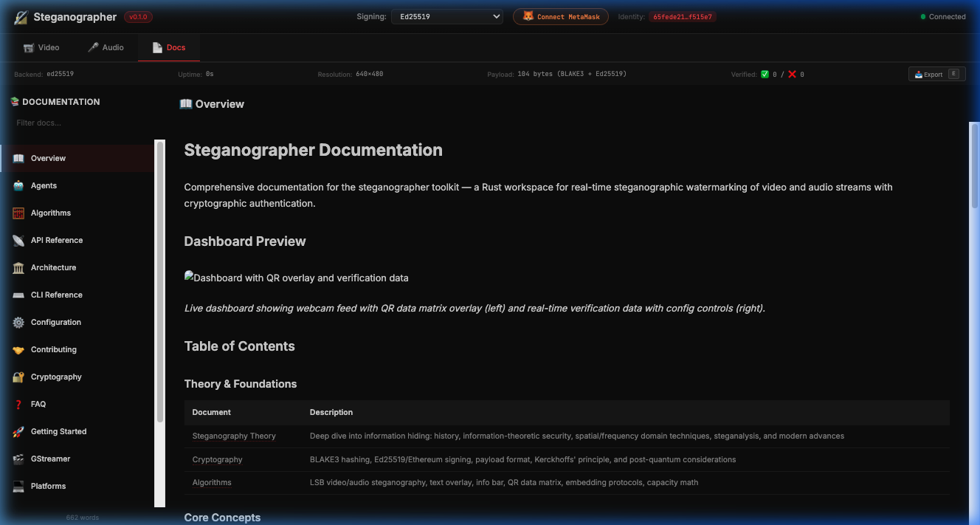Open the Cryptography link in table
The image size is (980, 525).
pos(217,459)
